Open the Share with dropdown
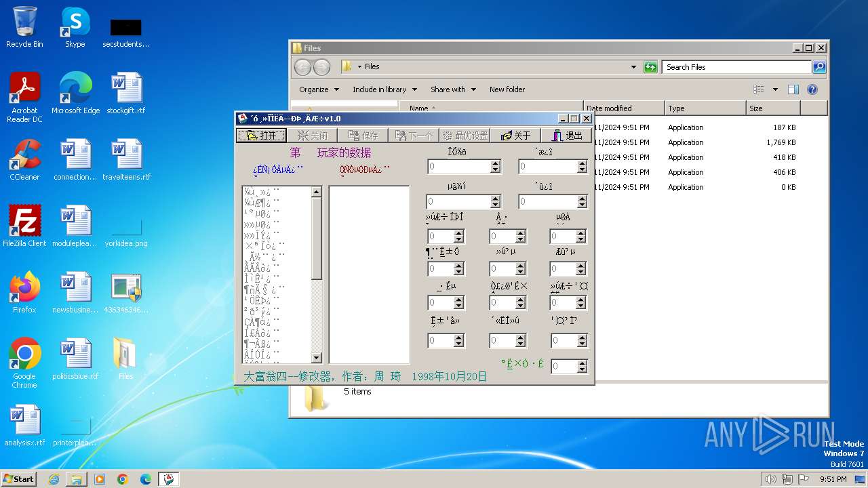The image size is (868, 488). tap(453, 89)
